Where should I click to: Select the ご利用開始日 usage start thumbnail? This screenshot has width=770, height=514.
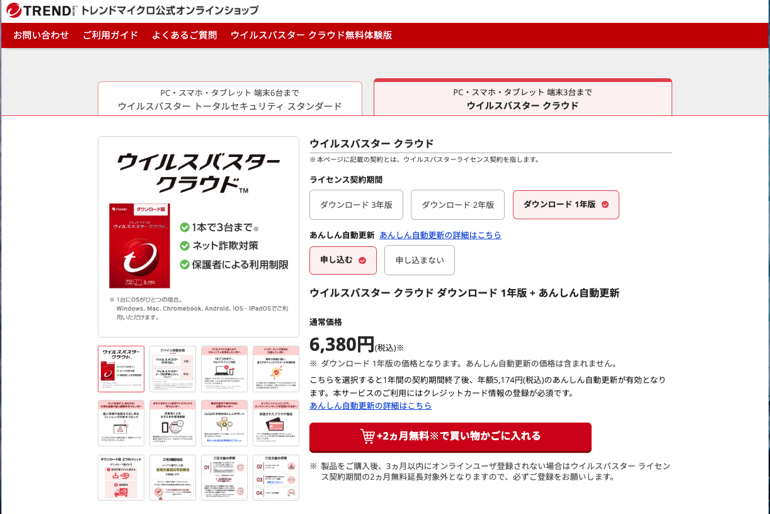pos(172,478)
